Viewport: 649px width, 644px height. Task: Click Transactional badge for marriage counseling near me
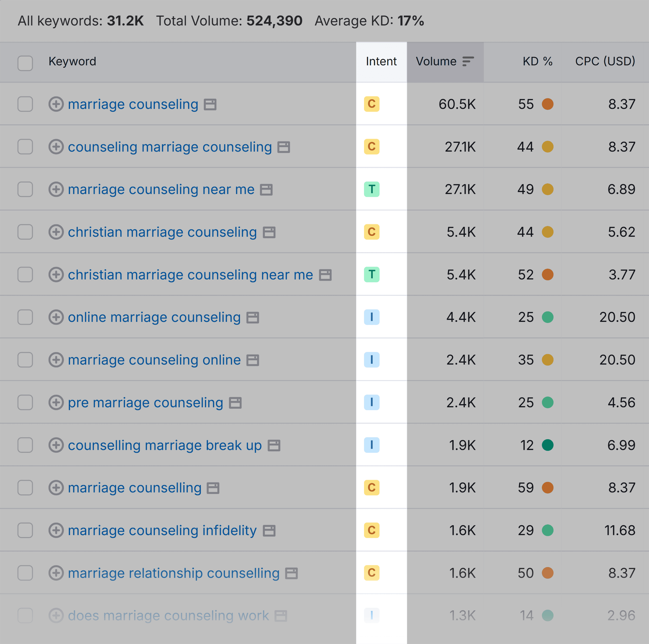tap(371, 189)
